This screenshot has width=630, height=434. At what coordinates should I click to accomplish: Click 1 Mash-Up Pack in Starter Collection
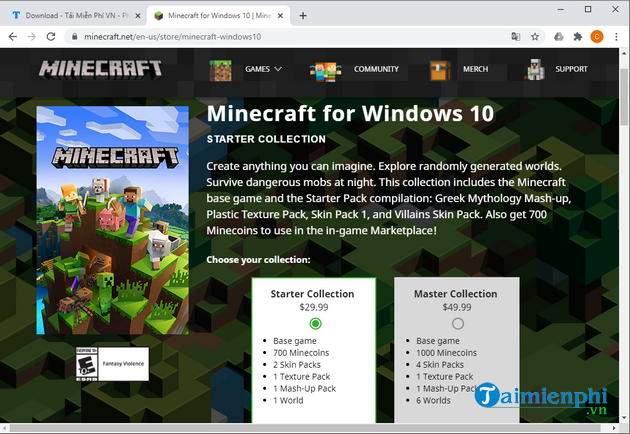[x=305, y=389]
